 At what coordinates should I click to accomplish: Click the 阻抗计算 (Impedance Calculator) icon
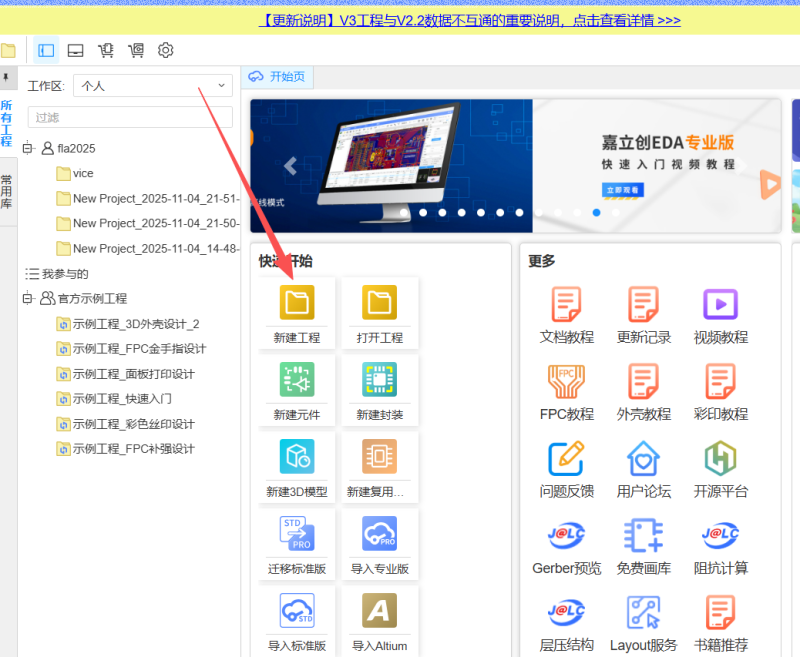coord(720,535)
